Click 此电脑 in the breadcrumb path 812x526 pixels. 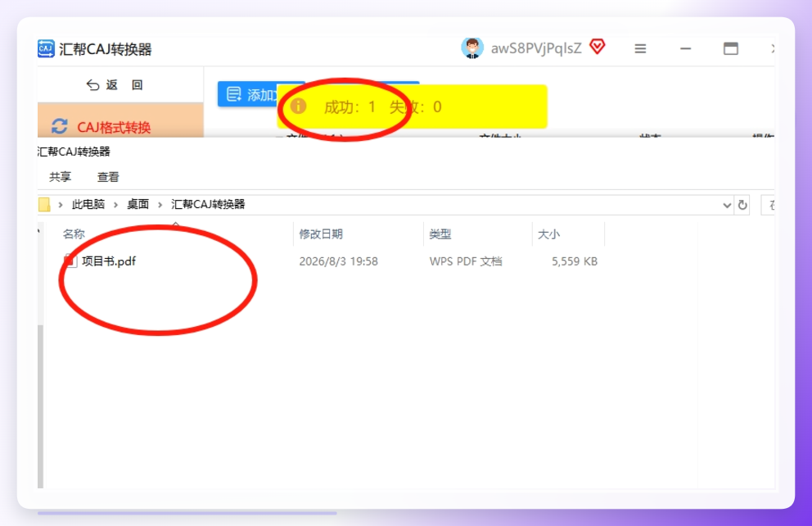[x=88, y=204]
